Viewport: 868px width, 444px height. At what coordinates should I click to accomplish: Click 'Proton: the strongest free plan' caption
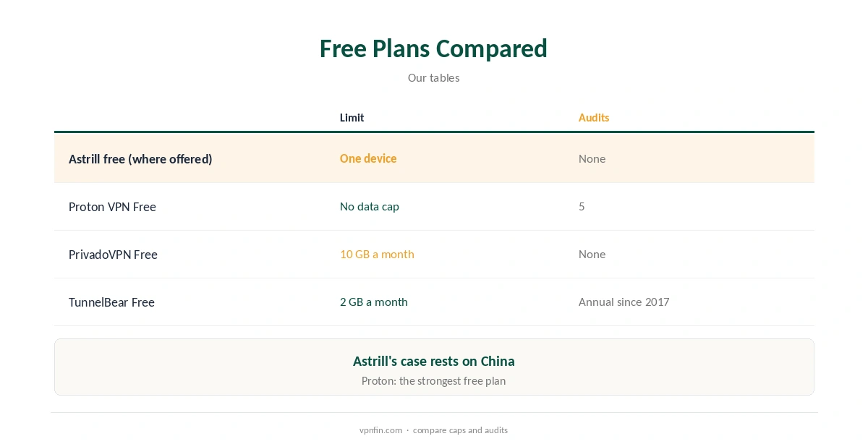coord(433,381)
